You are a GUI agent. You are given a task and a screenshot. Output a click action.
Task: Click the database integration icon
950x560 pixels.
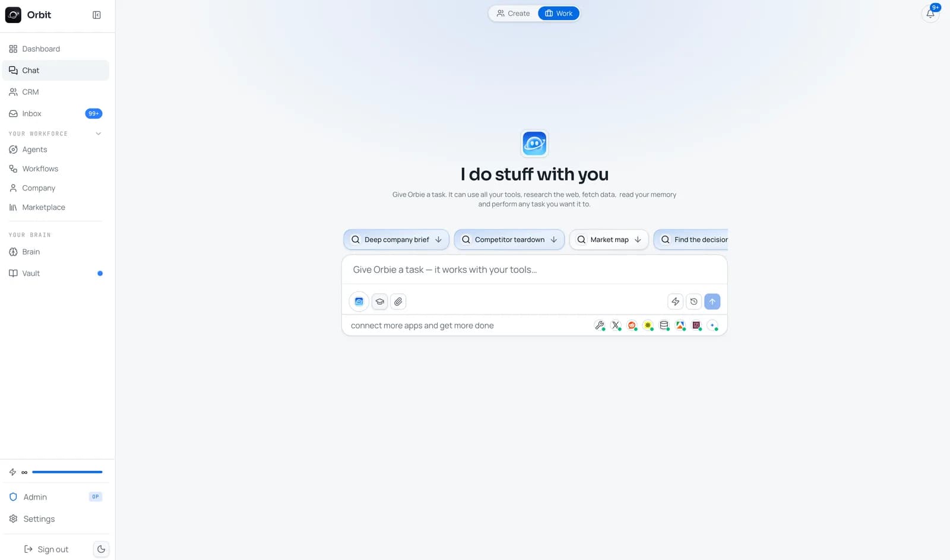tap(664, 325)
